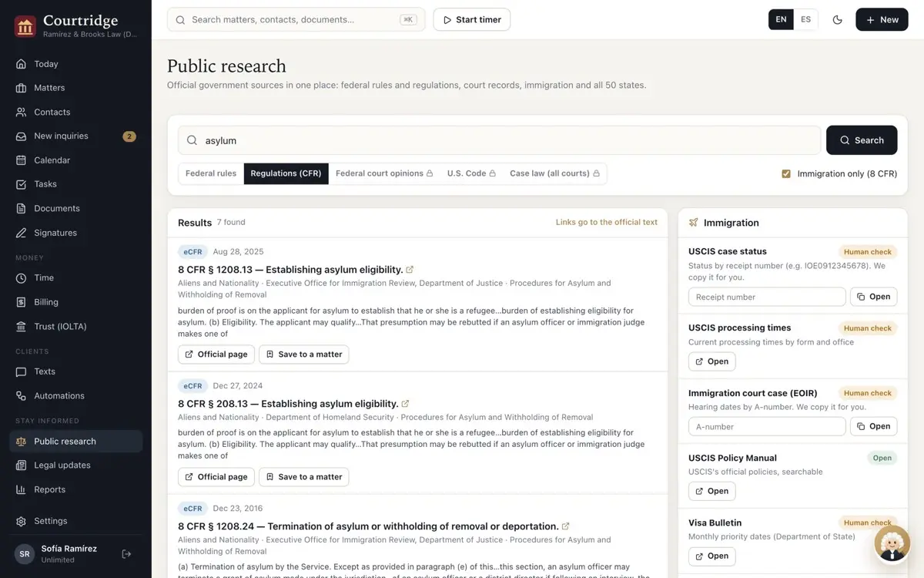The height and width of the screenshot is (578, 924).
Task: Open the assistant chat avatar
Action: [892, 546]
